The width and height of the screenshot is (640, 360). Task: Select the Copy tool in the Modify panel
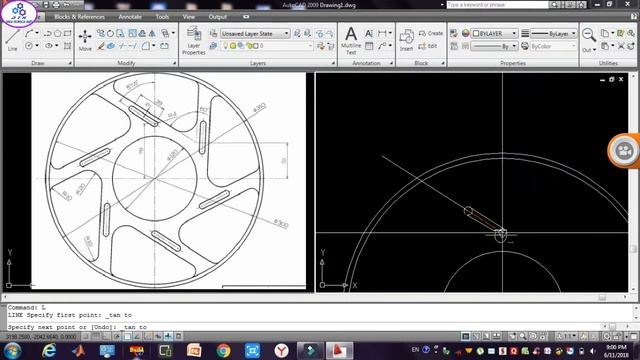click(100, 33)
